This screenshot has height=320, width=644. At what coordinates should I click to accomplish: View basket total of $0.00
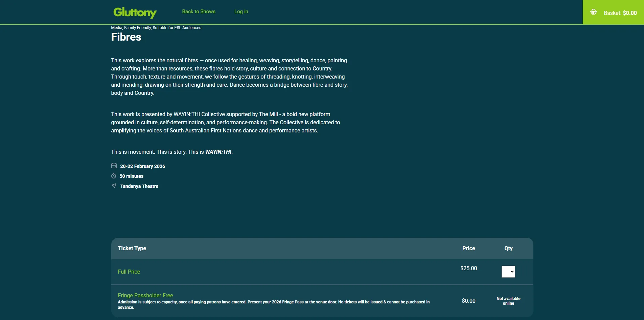(x=620, y=13)
